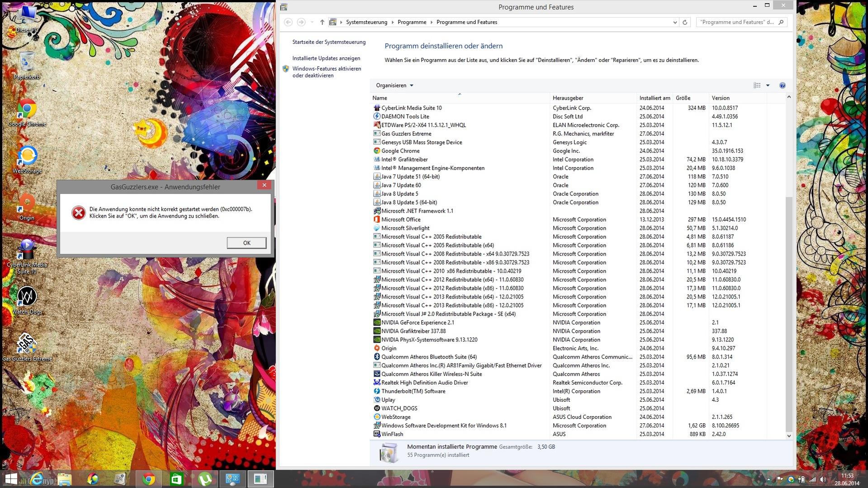Refresh the Programme und Features list
Image resolution: width=868 pixels, height=488 pixels.
(x=685, y=22)
